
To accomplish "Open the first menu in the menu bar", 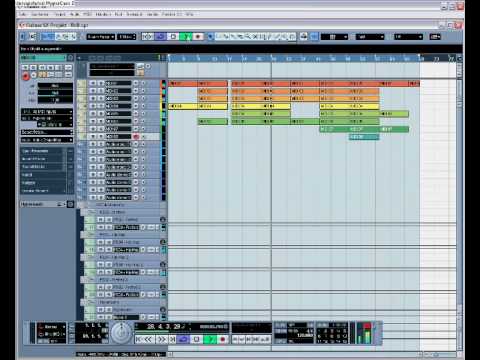I will tap(23, 14).
